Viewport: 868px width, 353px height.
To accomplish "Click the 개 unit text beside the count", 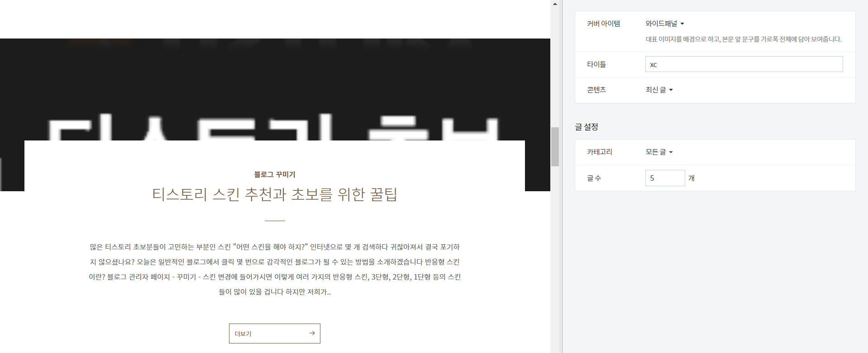I will click(692, 178).
